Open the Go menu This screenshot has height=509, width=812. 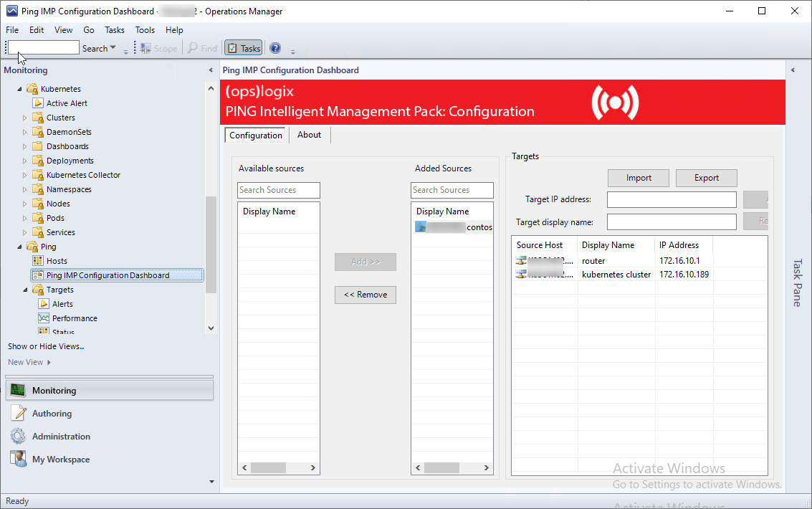pos(89,30)
